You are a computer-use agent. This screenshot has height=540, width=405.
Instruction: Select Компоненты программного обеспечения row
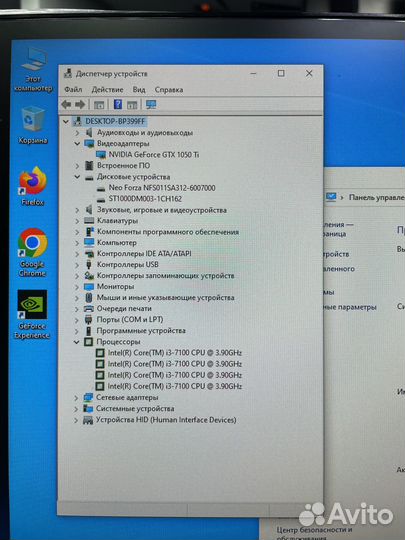168,232
